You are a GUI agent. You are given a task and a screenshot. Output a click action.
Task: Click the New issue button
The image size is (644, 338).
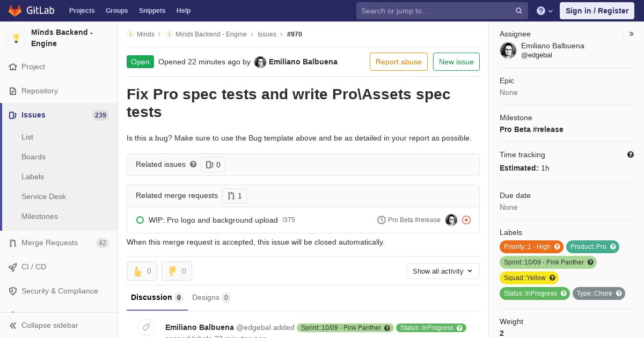(x=456, y=62)
